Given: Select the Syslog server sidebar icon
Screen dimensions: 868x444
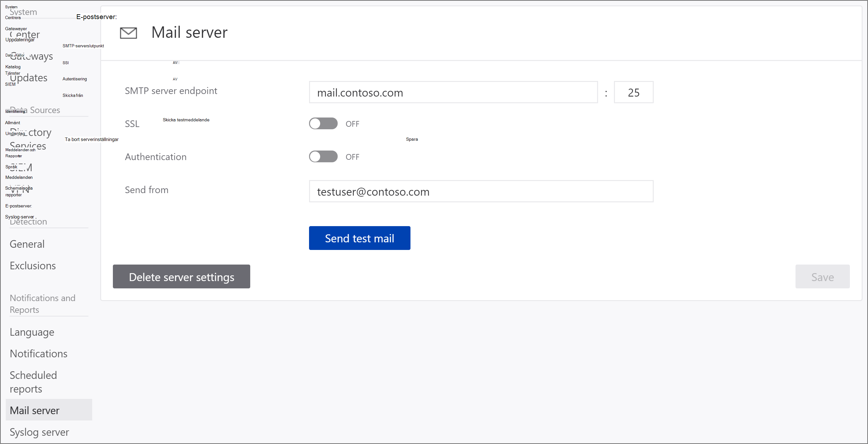Looking at the screenshot, I should 40,432.
